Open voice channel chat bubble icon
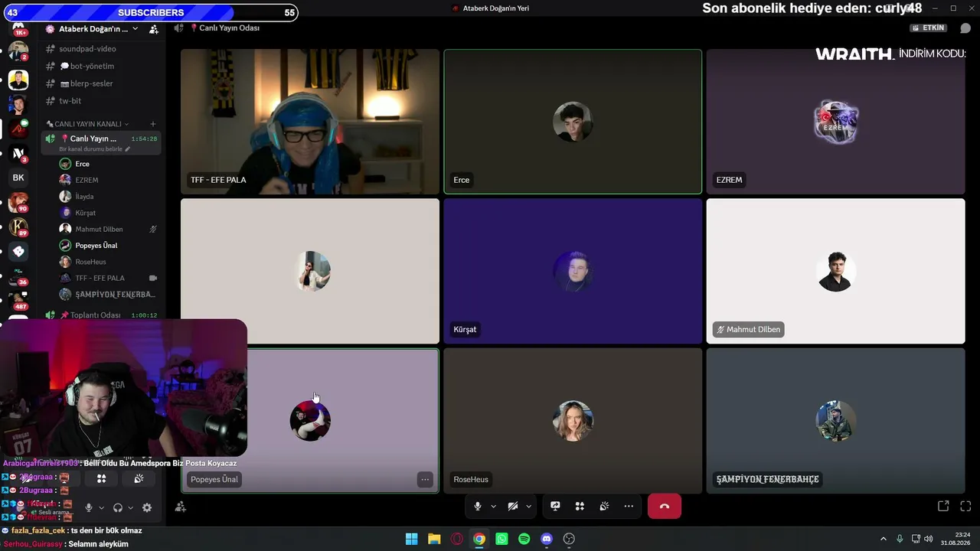This screenshot has width=980, height=551. tap(965, 28)
